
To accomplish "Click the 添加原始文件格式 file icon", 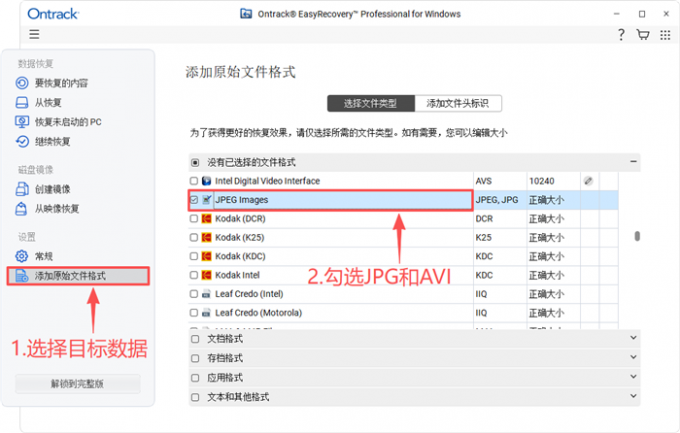I will (22, 276).
